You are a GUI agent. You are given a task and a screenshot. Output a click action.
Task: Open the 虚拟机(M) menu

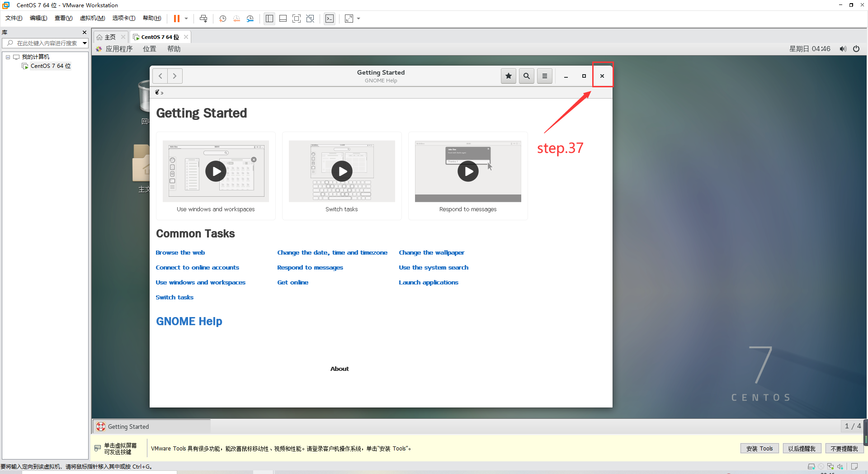click(x=92, y=18)
